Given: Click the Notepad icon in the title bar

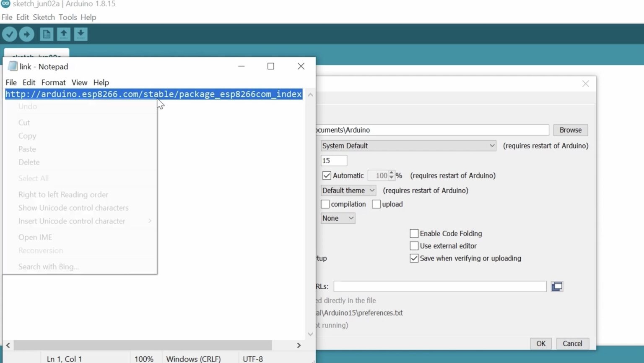Looking at the screenshot, I should pyautogui.click(x=13, y=66).
